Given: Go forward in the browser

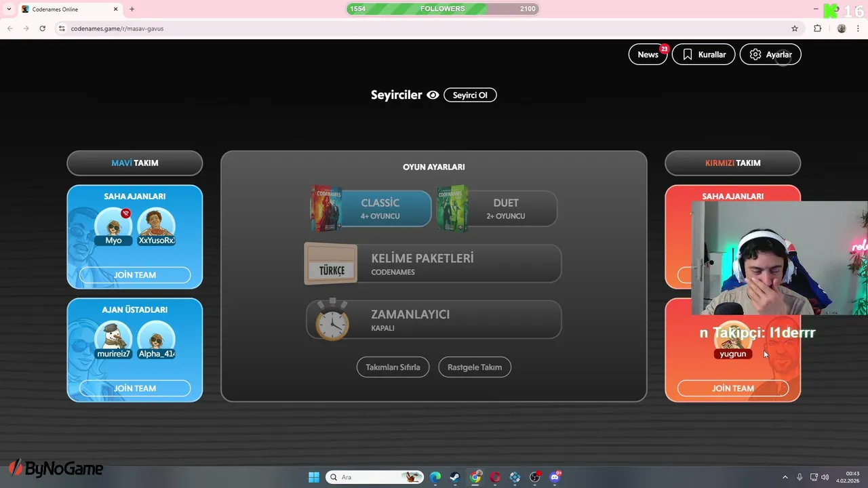Looking at the screenshot, I should click(x=26, y=28).
